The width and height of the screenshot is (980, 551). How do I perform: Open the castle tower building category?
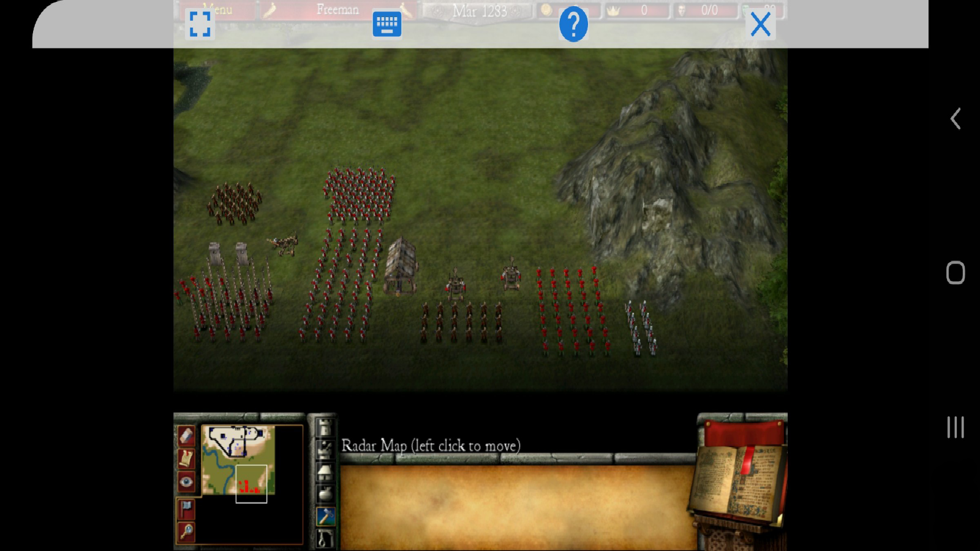tap(325, 426)
